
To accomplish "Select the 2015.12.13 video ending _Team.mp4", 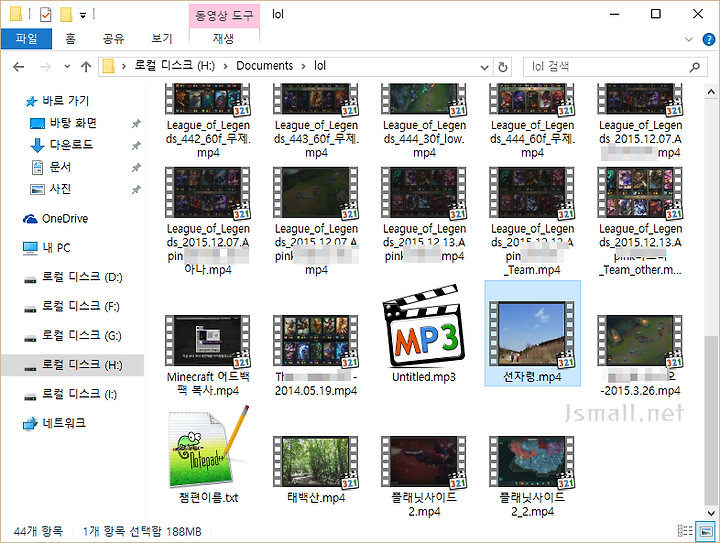I will pos(533,221).
